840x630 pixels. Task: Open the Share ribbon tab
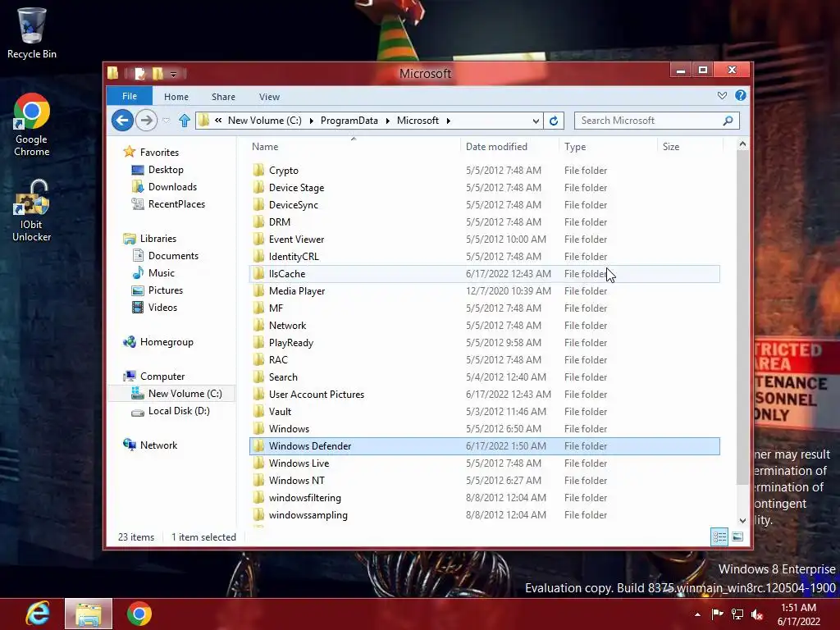[223, 97]
